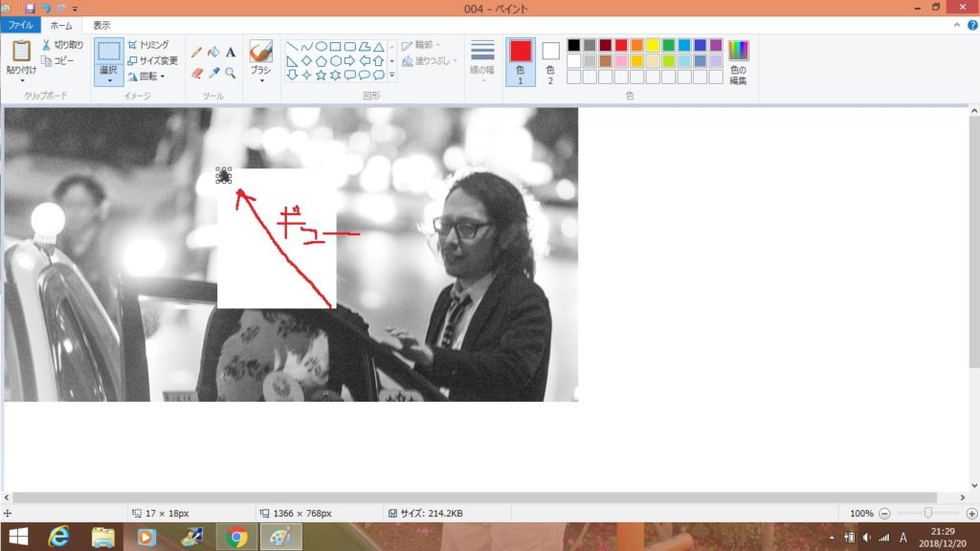This screenshot has width=980, height=551.
Task: Choose the Oval shape
Action: click(321, 47)
